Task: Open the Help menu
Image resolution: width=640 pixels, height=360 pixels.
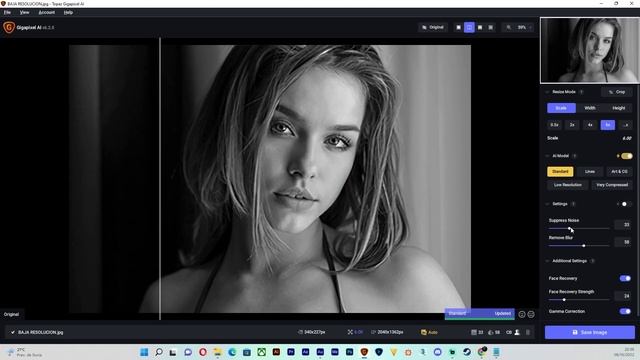Action: click(x=68, y=12)
